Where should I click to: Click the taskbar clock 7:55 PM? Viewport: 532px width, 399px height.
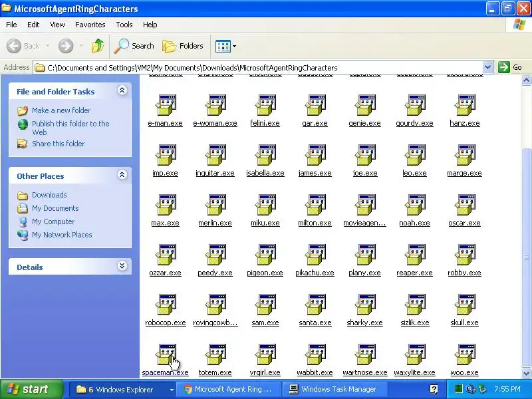507,389
